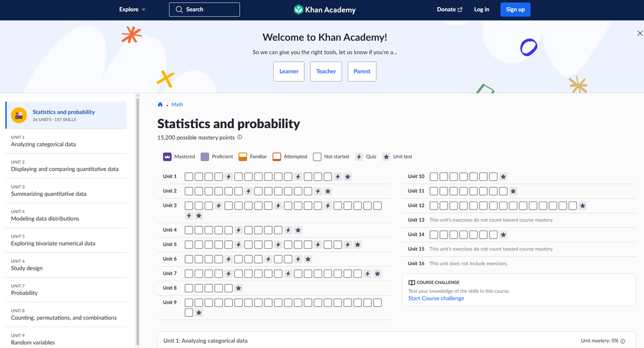Viewport: 644px width, 348px height.
Task: Open the Unit 2 unit test star
Action: click(x=328, y=191)
